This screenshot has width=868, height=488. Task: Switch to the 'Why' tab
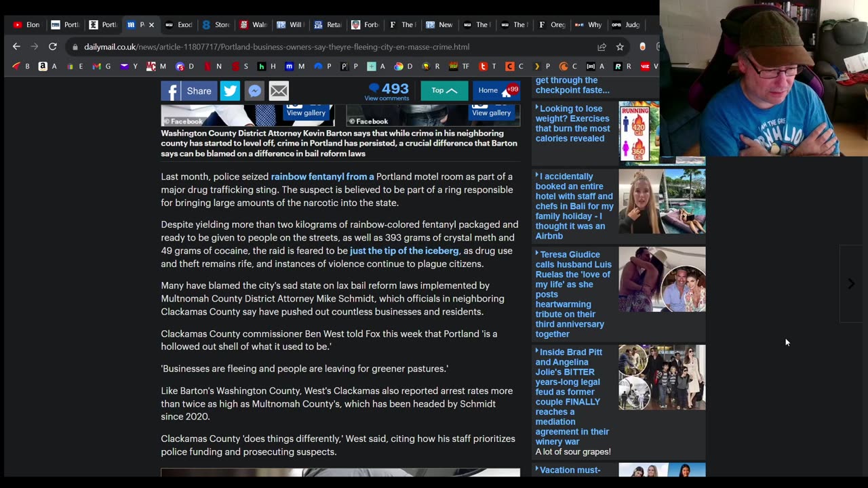[x=589, y=24]
